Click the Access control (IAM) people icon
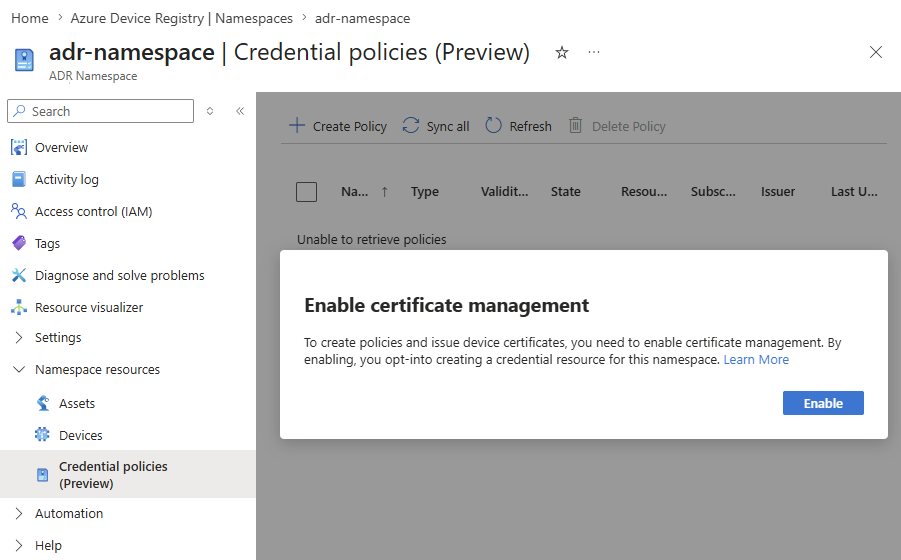This screenshot has width=901, height=560. click(x=19, y=211)
